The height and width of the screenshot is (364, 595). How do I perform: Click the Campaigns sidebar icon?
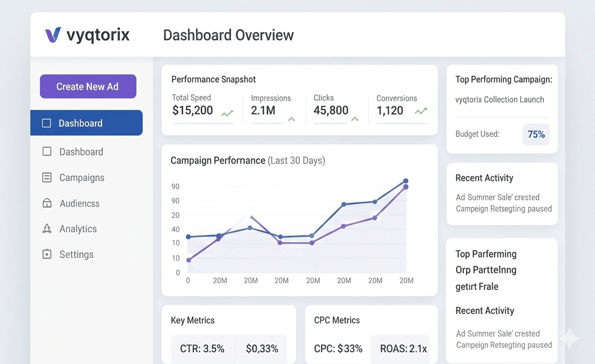click(x=47, y=178)
